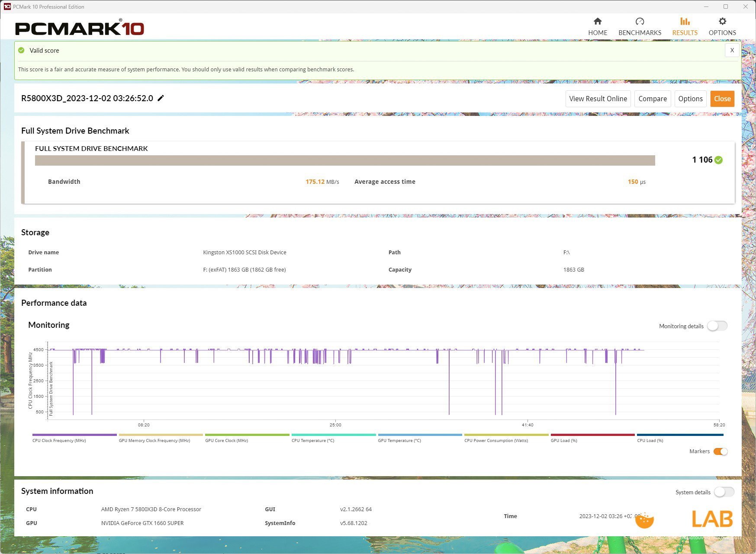756x554 pixels.
Task: Click the PCMark app icon in title bar
Action: click(7, 6)
